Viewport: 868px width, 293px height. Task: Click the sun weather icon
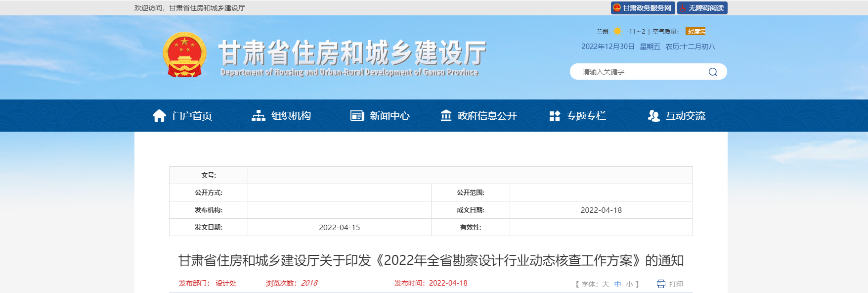click(617, 31)
